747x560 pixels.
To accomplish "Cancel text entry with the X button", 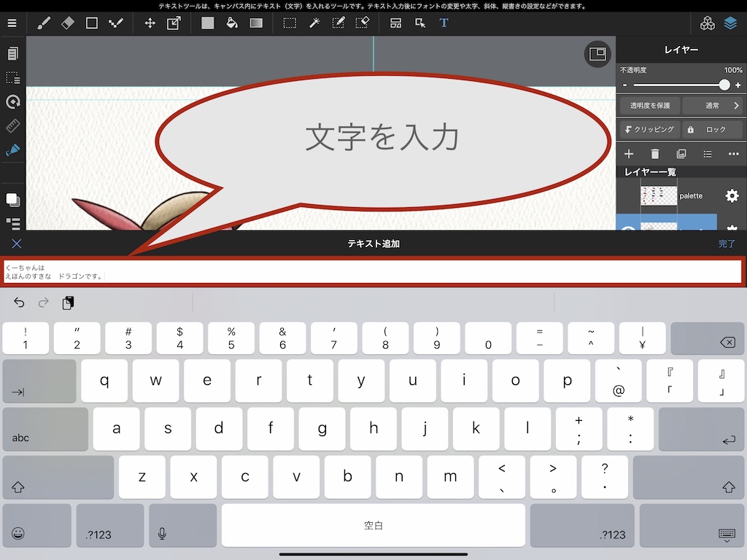I will point(17,244).
